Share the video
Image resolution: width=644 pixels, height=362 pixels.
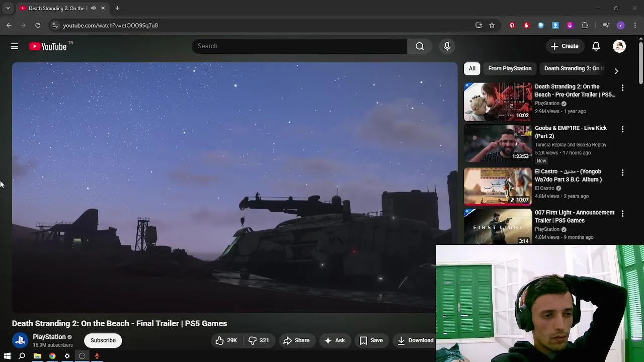tap(296, 340)
